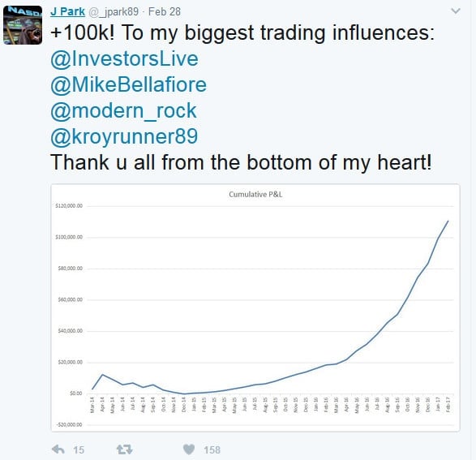Image resolution: width=476 pixels, height=460 pixels.
Task: Open J Park's profile avatar
Action: coord(23,25)
